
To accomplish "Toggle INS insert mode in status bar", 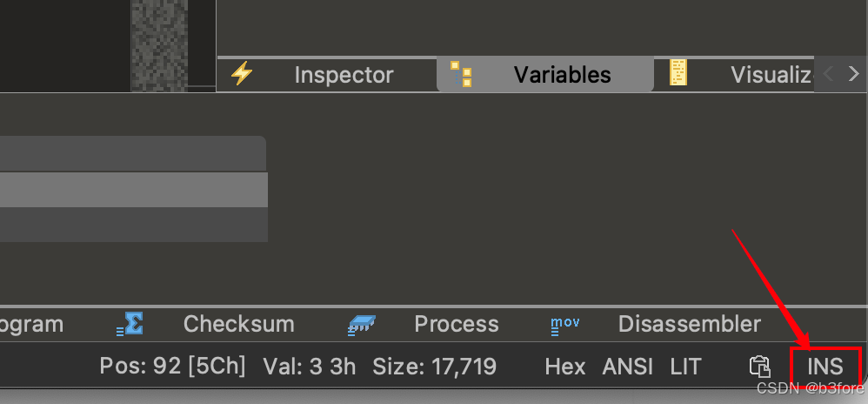I will point(825,367).
